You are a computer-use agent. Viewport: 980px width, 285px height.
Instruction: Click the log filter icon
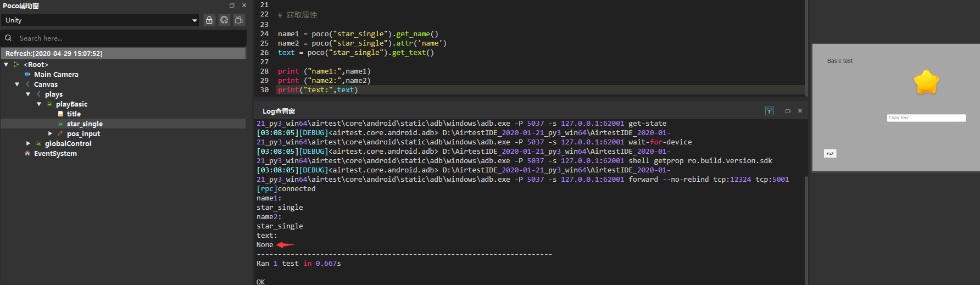(770, 111)
